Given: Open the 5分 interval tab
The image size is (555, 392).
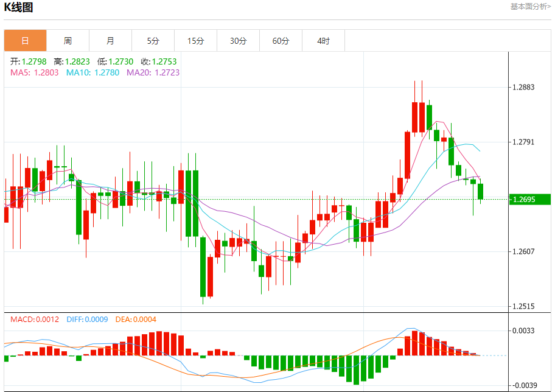Looking at the screenshot, I should click(153, 41).
